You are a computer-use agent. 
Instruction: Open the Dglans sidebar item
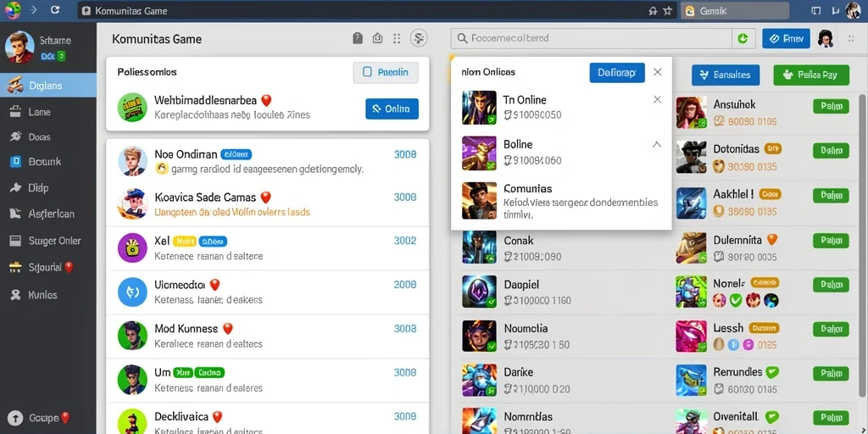point(48,86)
